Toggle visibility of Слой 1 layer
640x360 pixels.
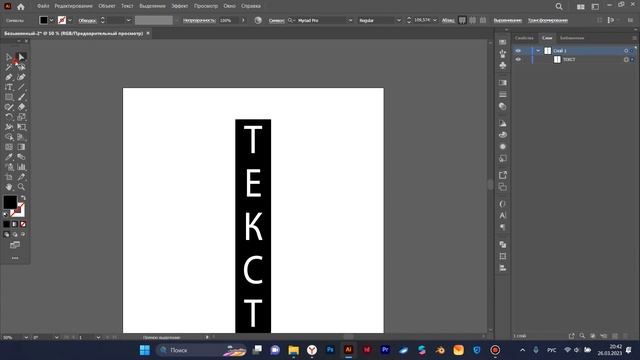518,51
